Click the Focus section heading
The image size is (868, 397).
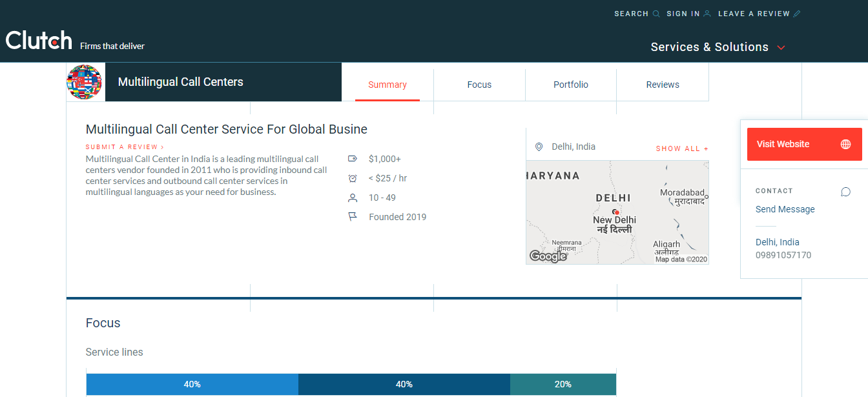pos(103,323)
